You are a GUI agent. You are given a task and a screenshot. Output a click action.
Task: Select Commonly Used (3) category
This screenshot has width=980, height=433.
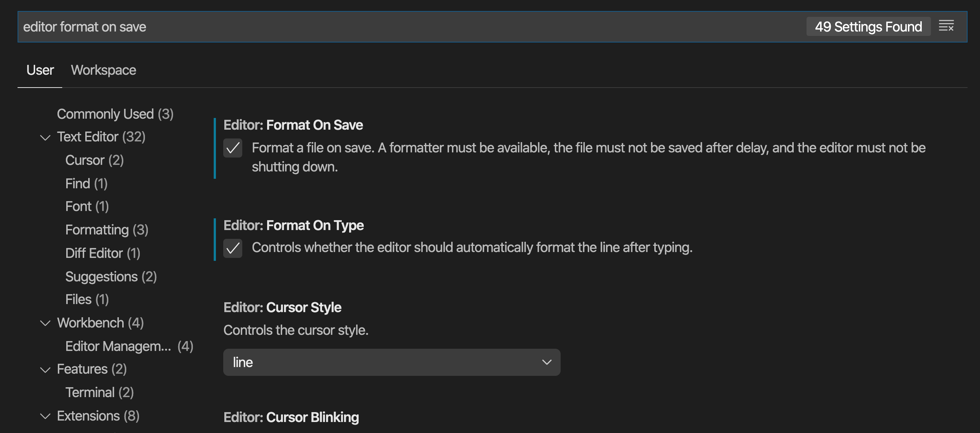pyautogui.click(x=115, y=114)
